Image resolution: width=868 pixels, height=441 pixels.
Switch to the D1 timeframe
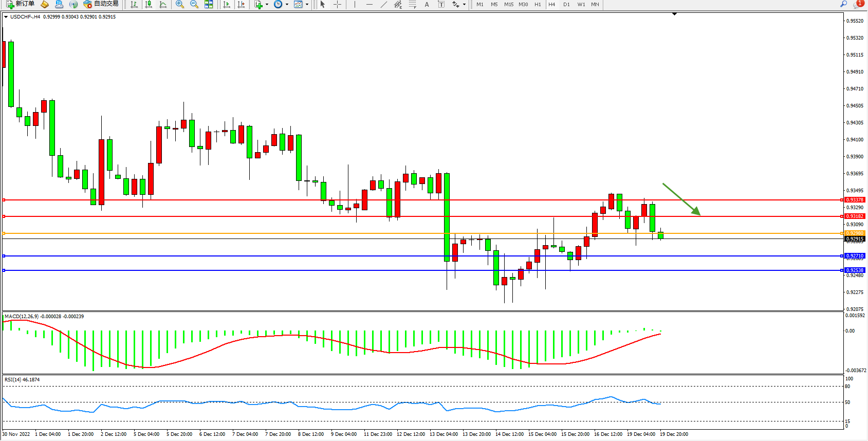(x=566, y=4)
